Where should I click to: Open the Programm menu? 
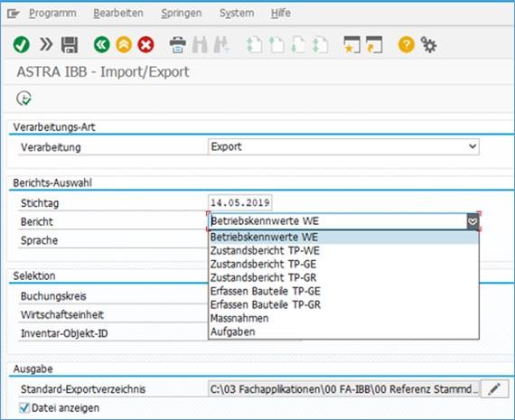pyautogui.click(x=52, y=14)
